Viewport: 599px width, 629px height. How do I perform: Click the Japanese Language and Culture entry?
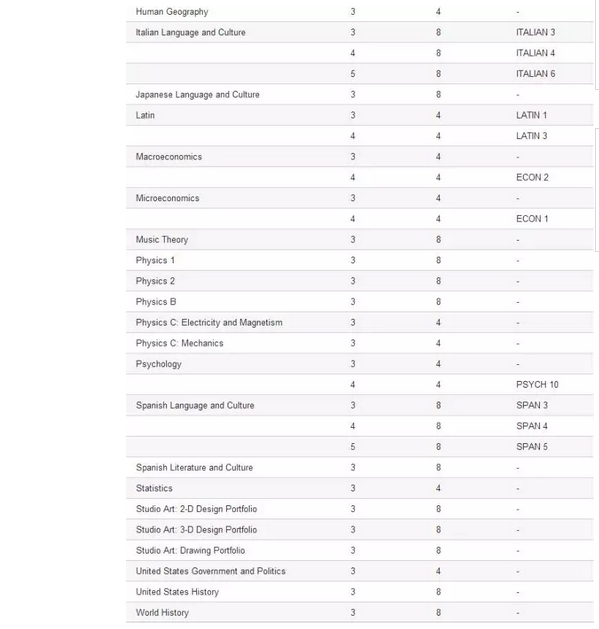point(197,95)
